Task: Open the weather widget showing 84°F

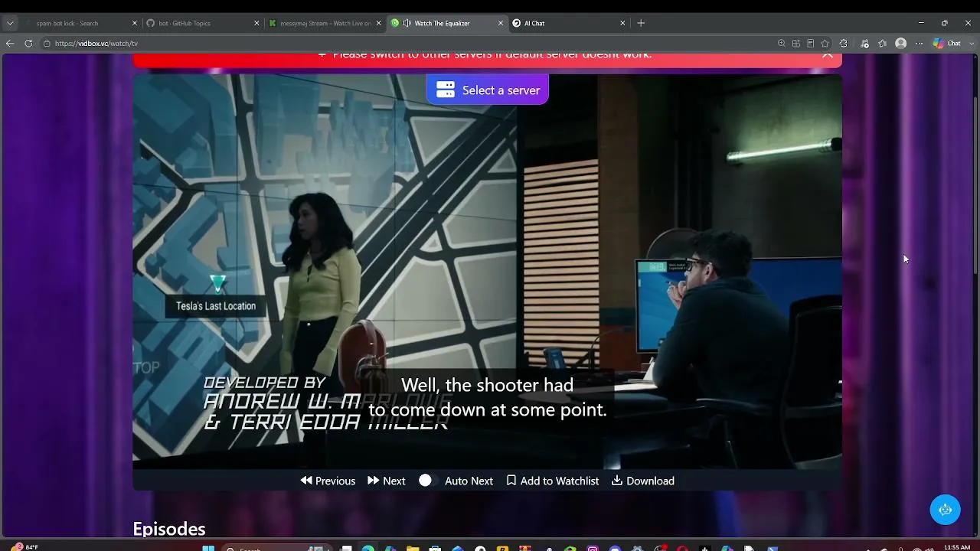Action: click(24, 547)
